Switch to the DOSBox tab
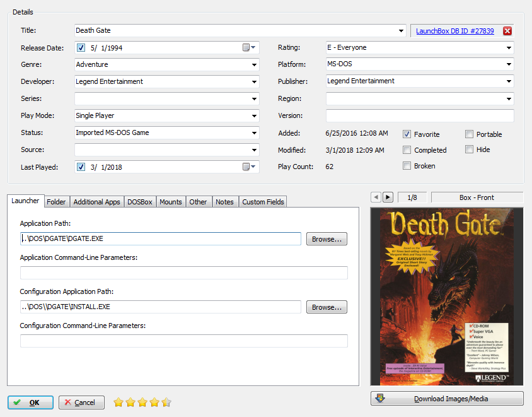The width and height of the screenshot is (532, 417). (x=140, y=202)
